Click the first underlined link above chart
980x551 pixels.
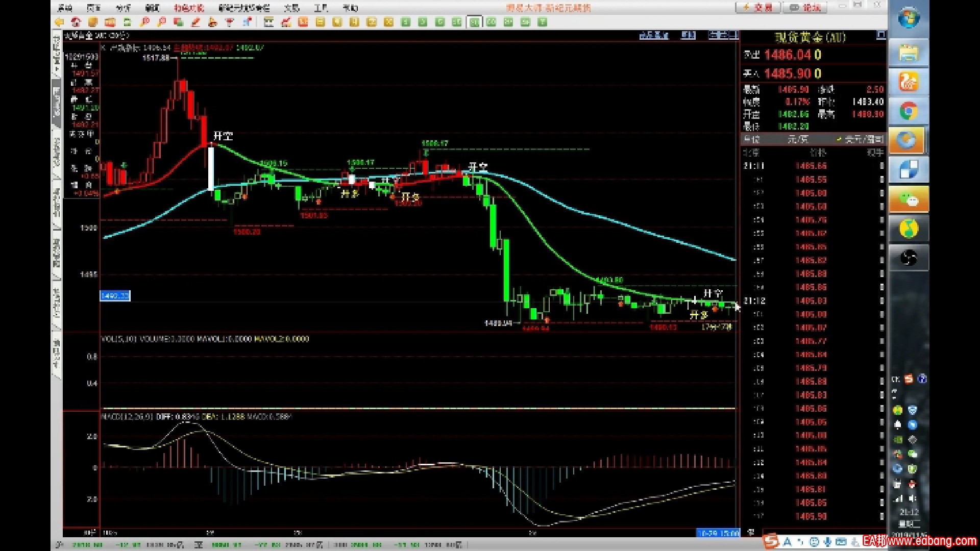click(654, 35)
